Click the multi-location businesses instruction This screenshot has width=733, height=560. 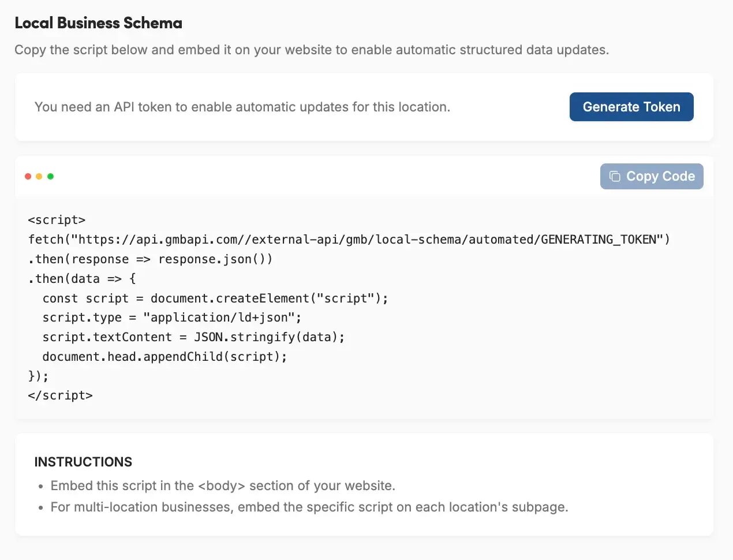(309, 507)
